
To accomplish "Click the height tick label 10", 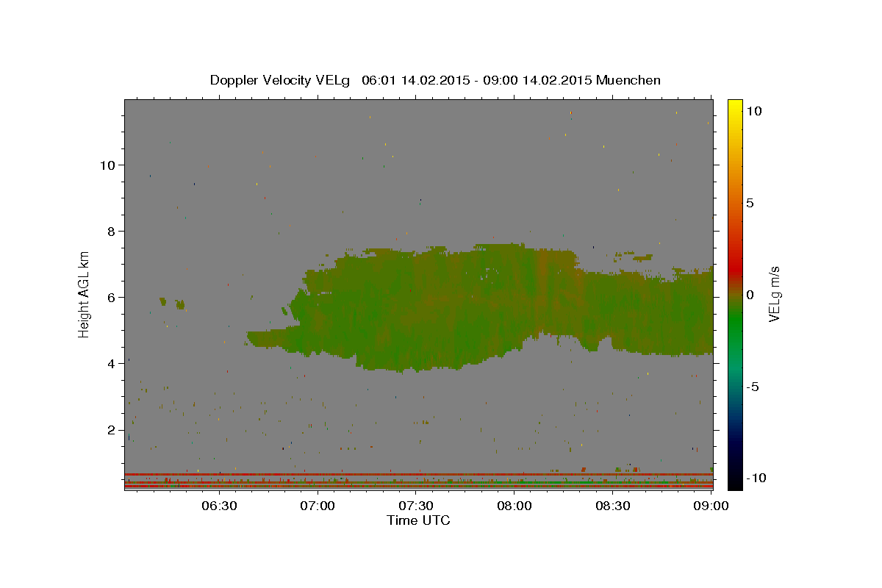I will click(107, 165).
